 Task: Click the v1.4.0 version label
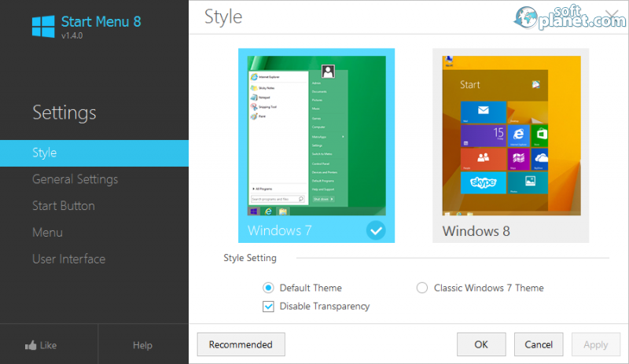click(x=72, y=35)
